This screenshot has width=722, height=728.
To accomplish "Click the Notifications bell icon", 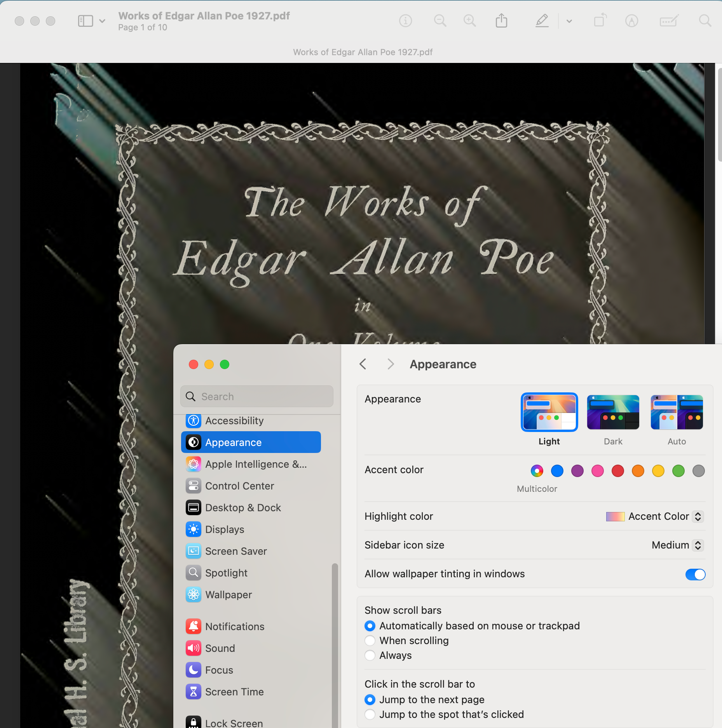I will 194,626.
